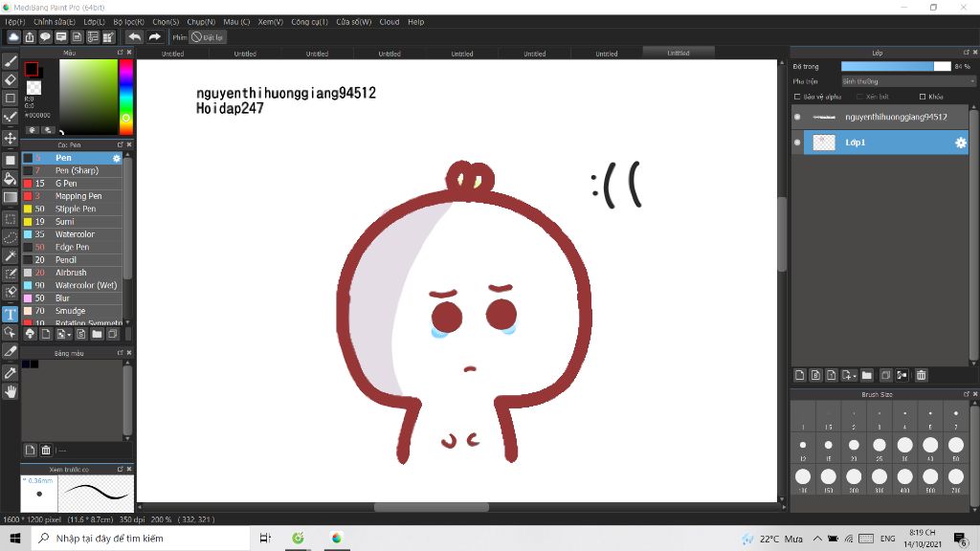Select the Eyedropper tool
Screen dimensions: 980x551
(x=10, y=373)
